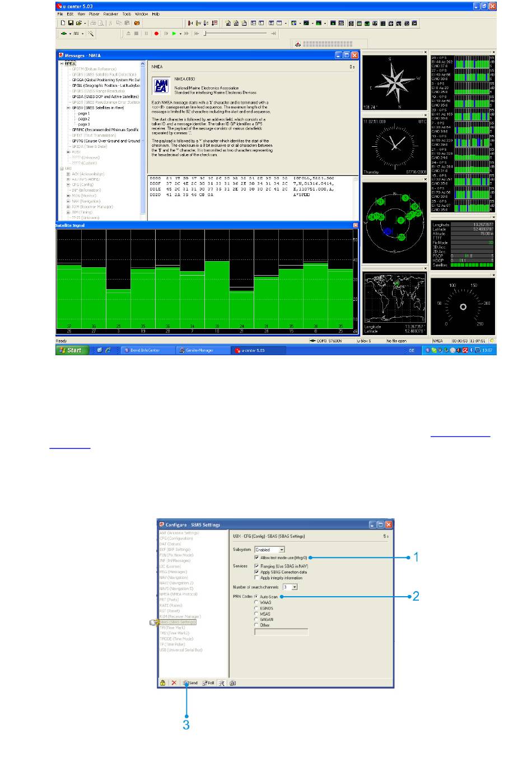Click the world map docking window
532x762 pixels.
395,303
